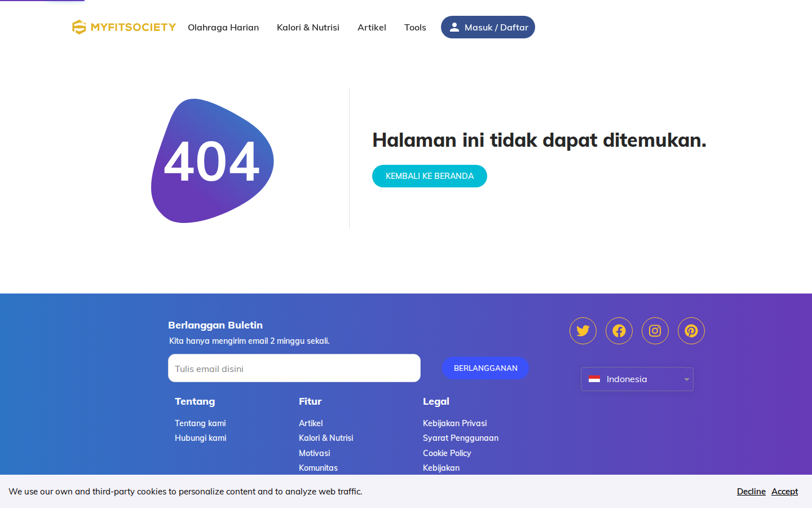
Task: Focus the Tulis email disini field
Action: tap(294, 368)
